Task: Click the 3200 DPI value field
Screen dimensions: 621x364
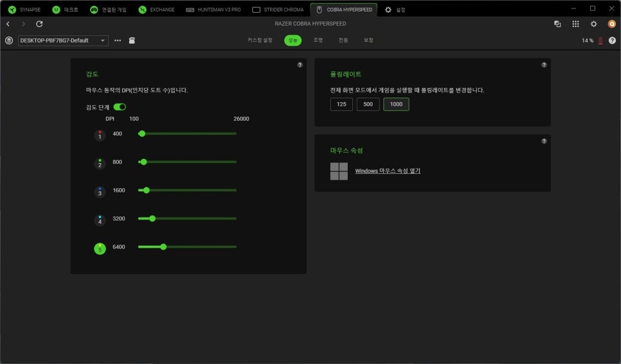Action: 119,218
